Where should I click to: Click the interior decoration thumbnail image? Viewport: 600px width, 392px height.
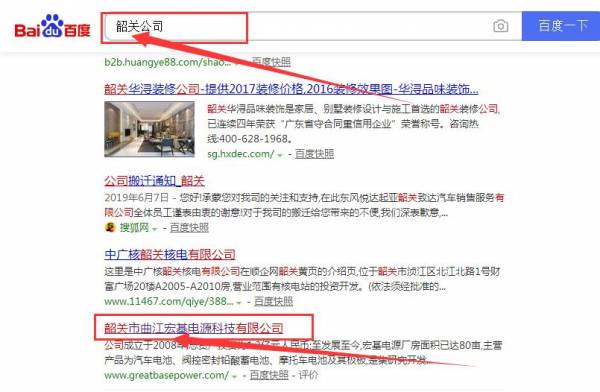point(149,129)
